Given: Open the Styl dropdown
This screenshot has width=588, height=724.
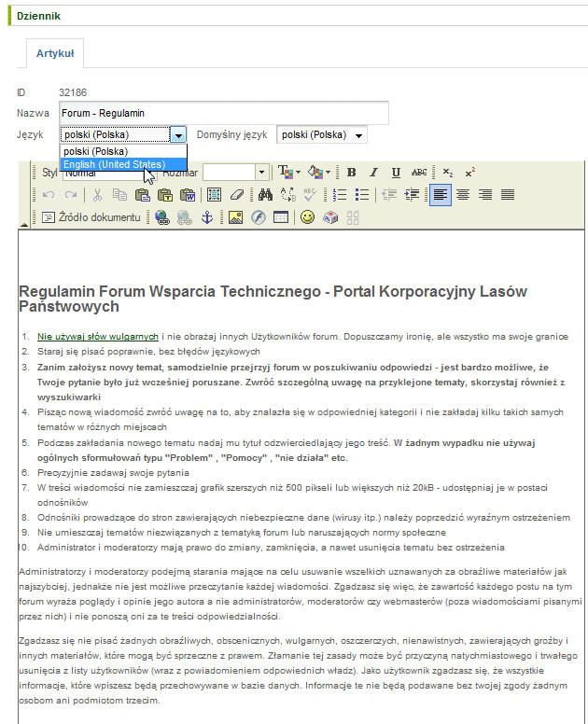Looking at the screenshot, I should (x=109, y=174).
